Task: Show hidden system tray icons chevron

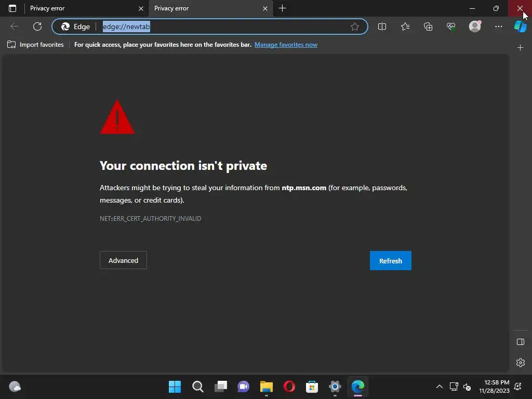Action: click(x=440, y=387)
